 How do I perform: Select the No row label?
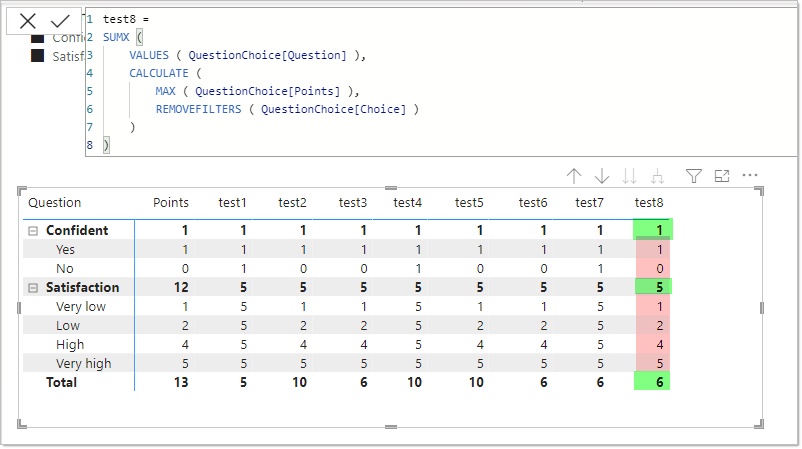(x=65, y=268)
